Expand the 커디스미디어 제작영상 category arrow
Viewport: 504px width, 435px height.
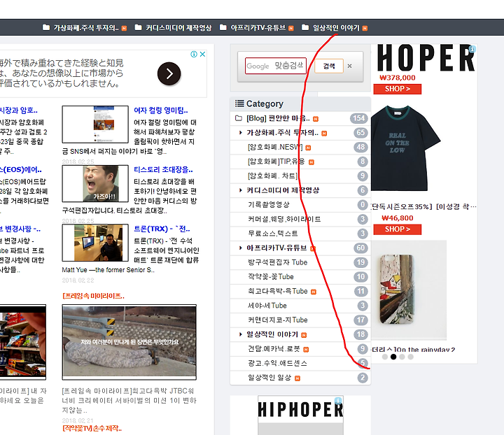pyautogui.click(x=240, y=190)
